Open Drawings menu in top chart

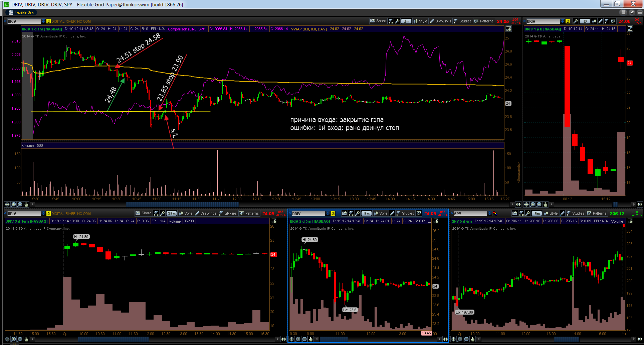coord(440,21)
